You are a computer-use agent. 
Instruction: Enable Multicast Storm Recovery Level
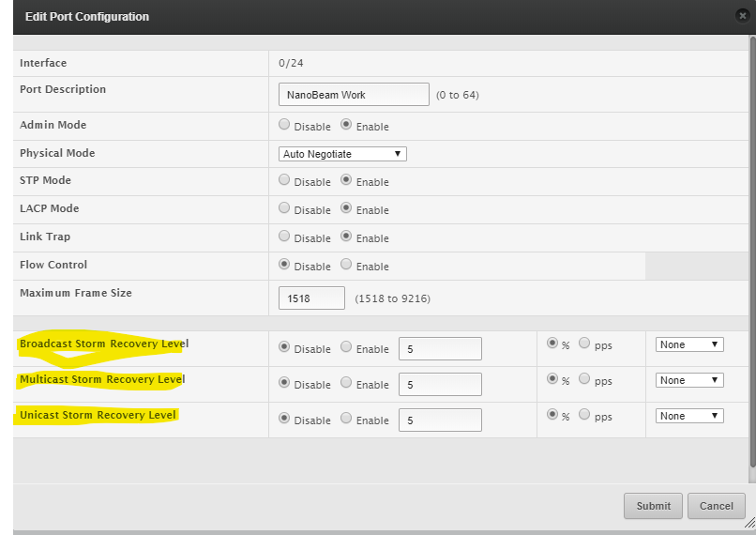pyautogui.click(x=346, y=383)
